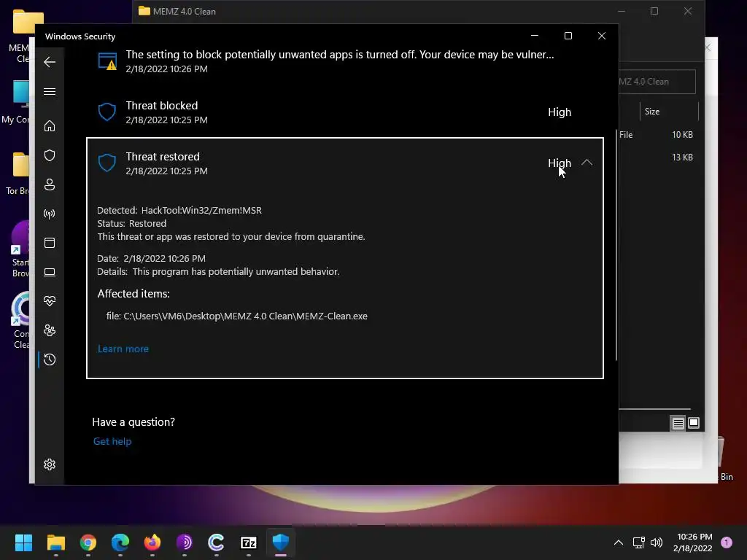Screen dimensions: 747x560
Task: Open Account protection person icon
Action: point(50,184)
